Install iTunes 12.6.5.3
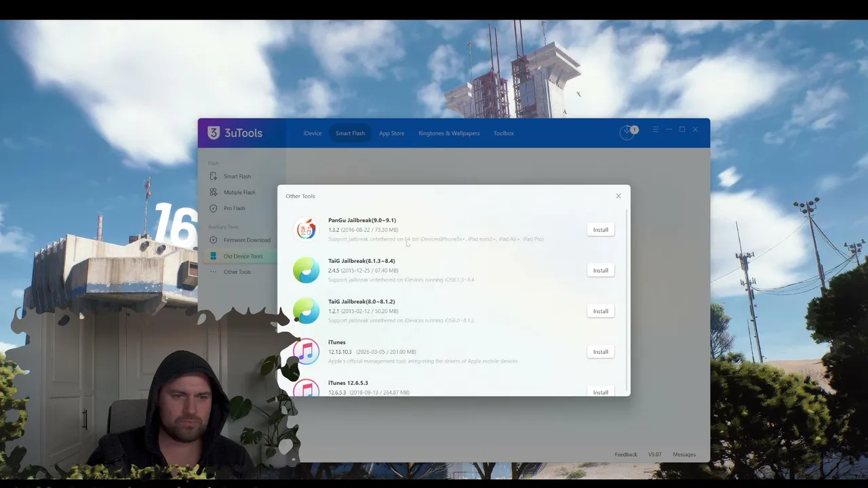 (x=601, y=391)
